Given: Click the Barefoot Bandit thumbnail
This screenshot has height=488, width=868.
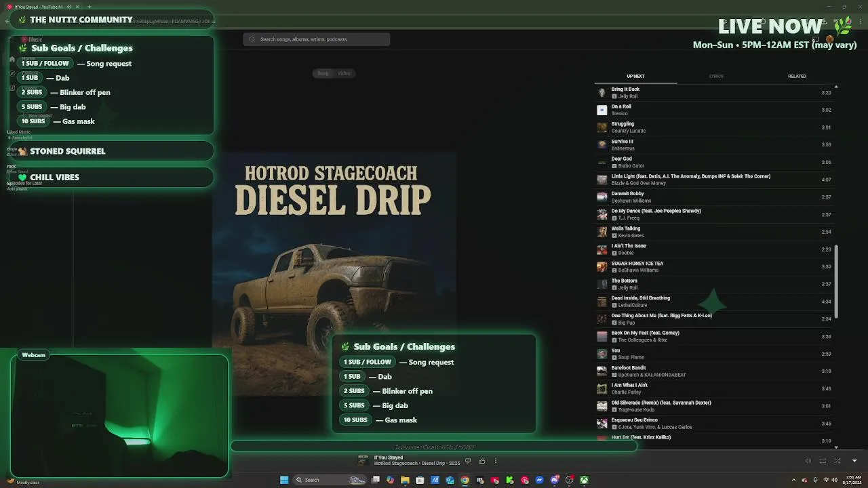Looking at the screenshot, I should click(601, 371).
